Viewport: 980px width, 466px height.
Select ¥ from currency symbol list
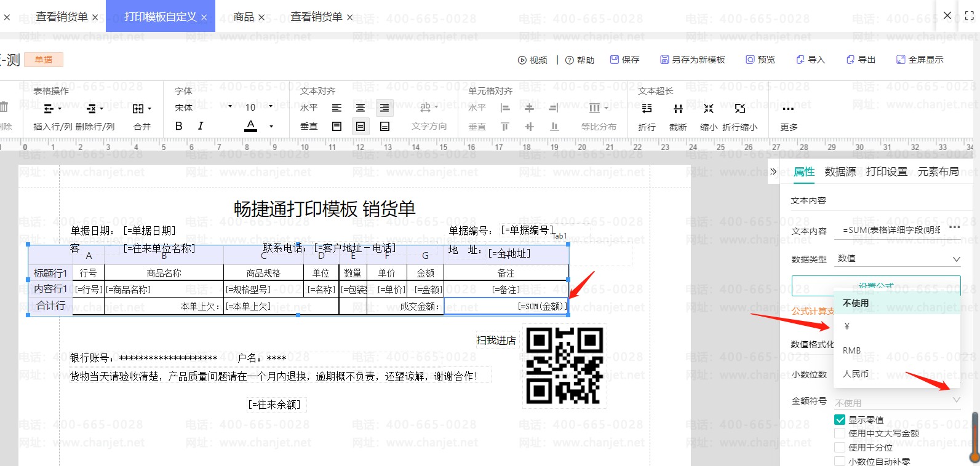coord(847,326)
